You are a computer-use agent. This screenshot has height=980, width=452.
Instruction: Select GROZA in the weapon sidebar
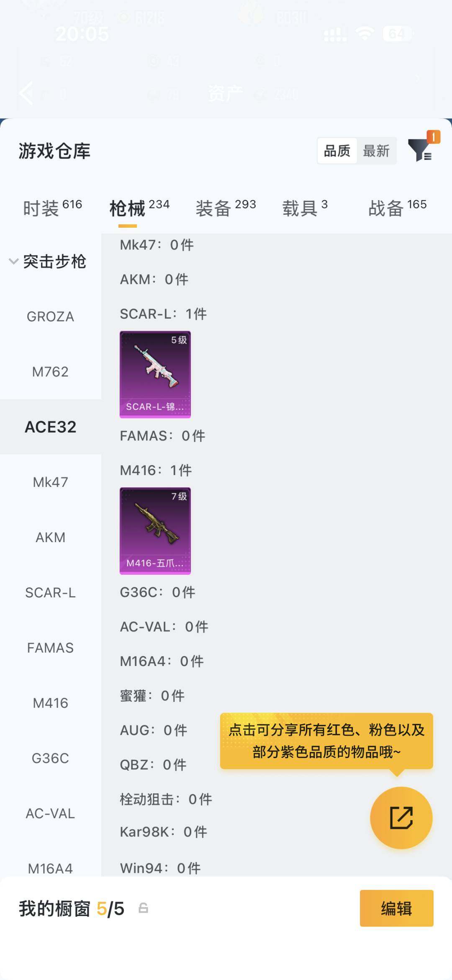point(50,316)
